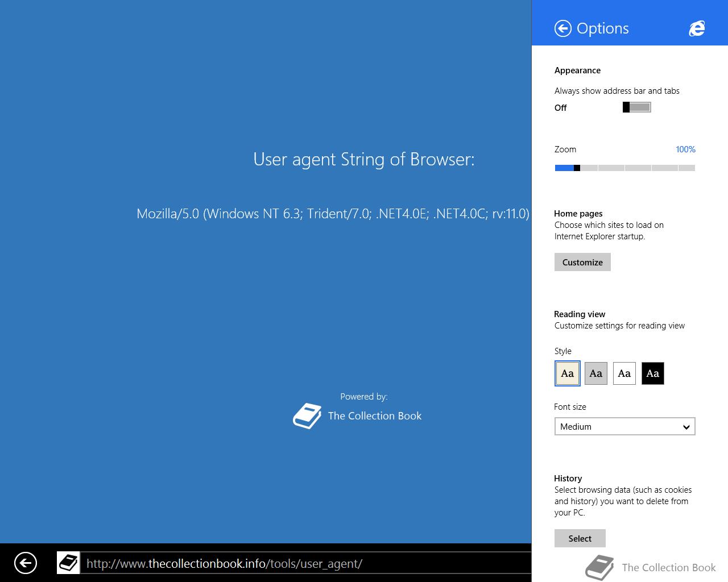Click the Appearance section heading
The height and width of the screenshot is (582, 728).
point(577,70)
